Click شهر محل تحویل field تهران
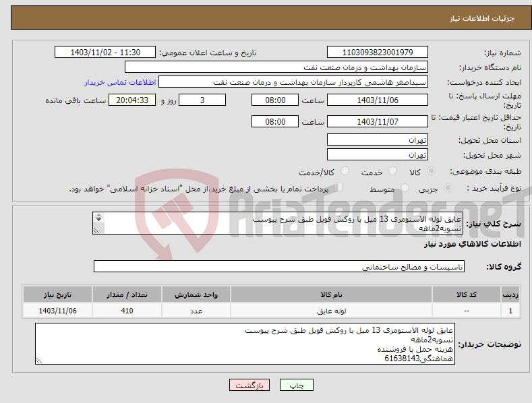 pyautogui.click(x=378, y=155)
